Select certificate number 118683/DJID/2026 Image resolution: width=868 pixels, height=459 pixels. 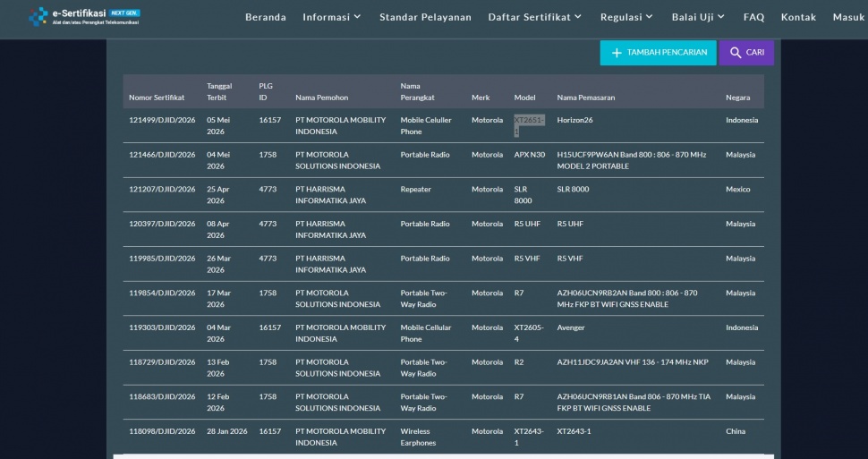click(162, 397)
